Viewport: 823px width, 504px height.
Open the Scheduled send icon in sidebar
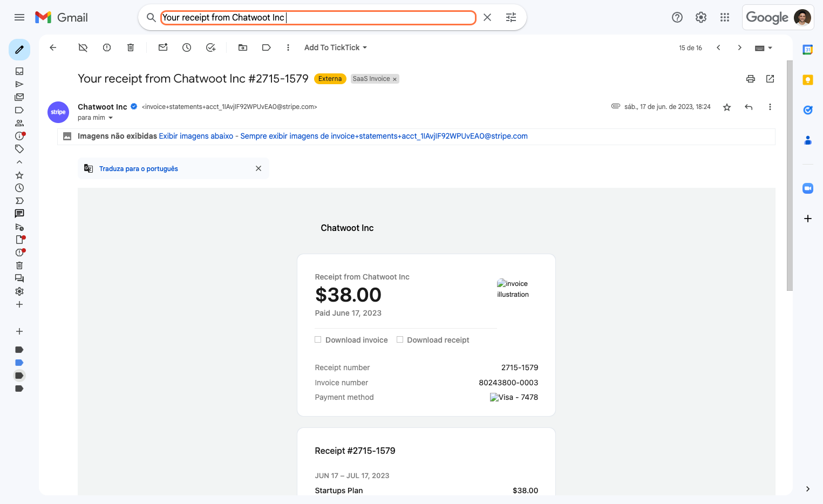pos(19,227)
